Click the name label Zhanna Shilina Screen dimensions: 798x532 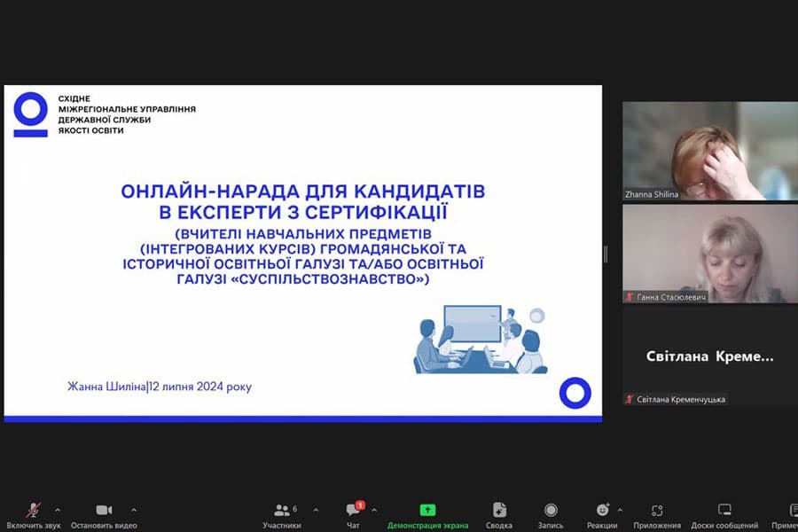point(652,194)
